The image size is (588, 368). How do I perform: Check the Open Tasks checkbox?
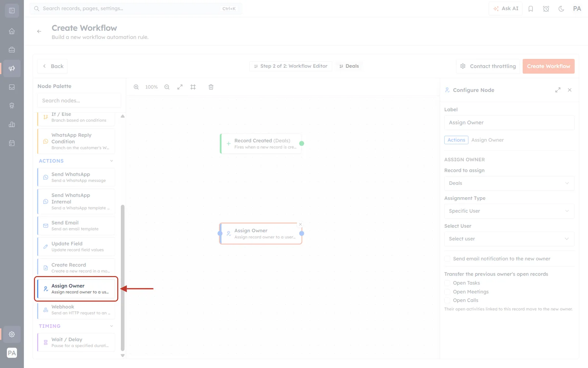pyautogui.click(x=447, y=283)
